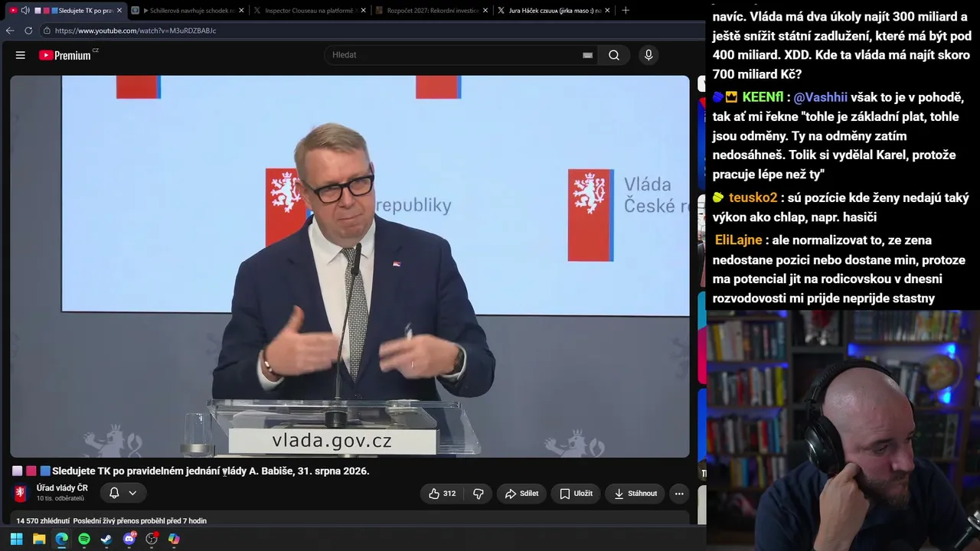Viewport: 980px width, 551px height.
Task: Reload the page
Action: (x=28, y=31)
